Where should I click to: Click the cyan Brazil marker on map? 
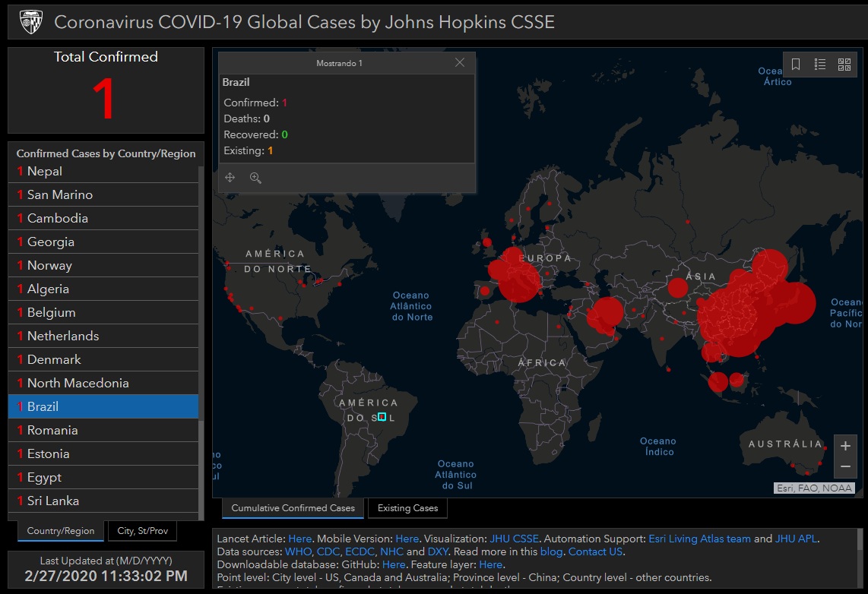point(382,416)
